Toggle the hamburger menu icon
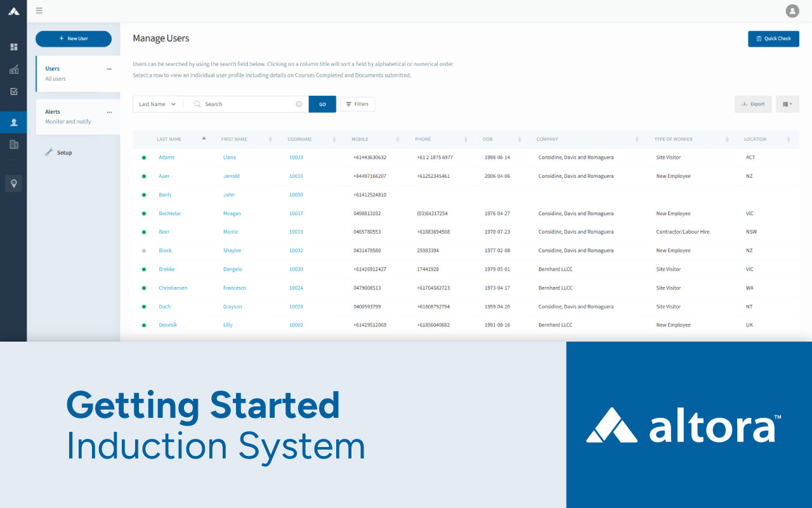Screen dimensions: 812x508 click(x=39, y=11)
